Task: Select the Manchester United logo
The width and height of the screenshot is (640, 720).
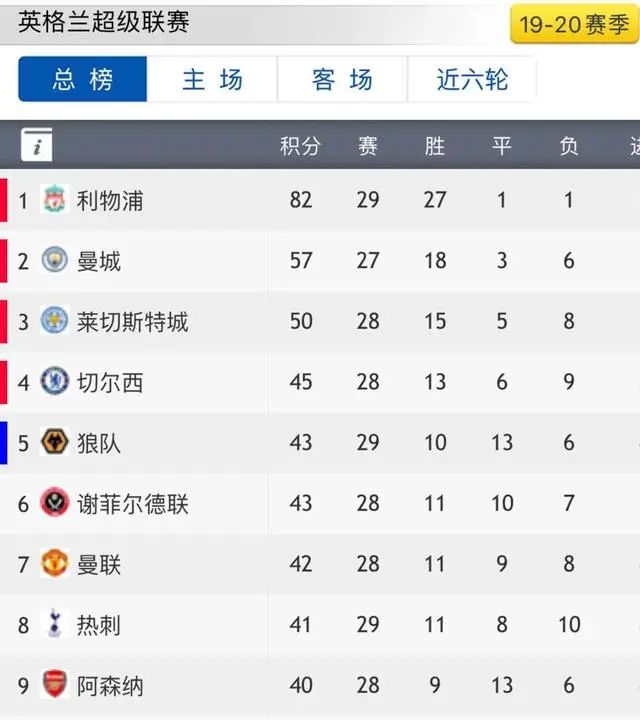Action: tap(55, 563)
